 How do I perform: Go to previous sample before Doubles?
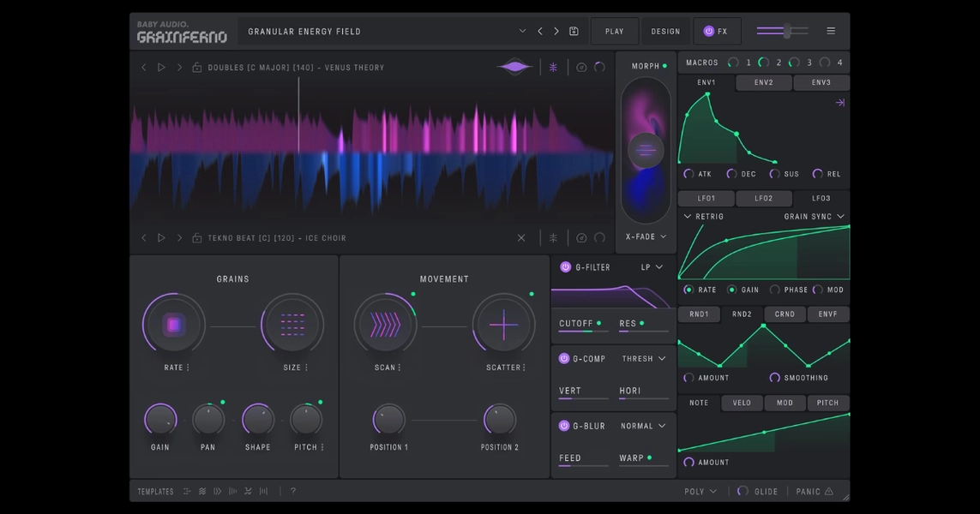coord(144,68)
